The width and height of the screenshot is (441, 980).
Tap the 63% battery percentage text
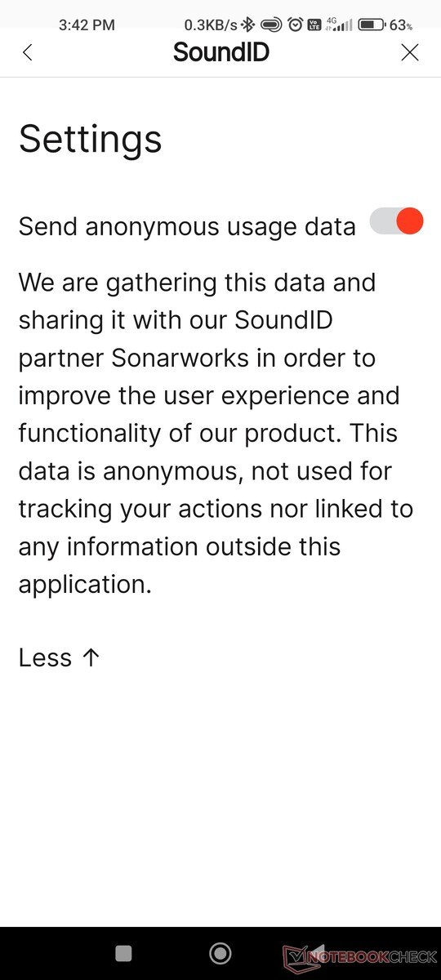click(401, 25)
